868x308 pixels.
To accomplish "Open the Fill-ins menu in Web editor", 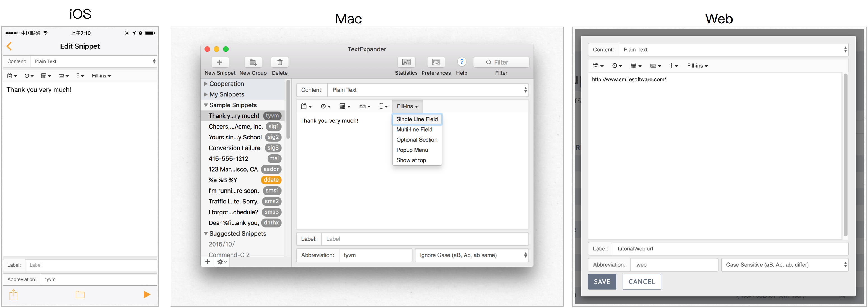I will click(697, 66).
